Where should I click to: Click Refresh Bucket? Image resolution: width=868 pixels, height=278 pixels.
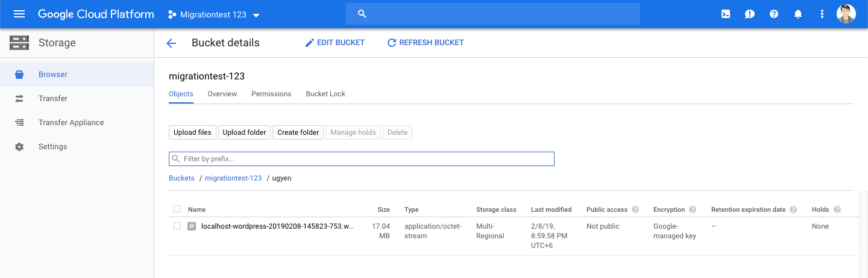pos(426,43)
